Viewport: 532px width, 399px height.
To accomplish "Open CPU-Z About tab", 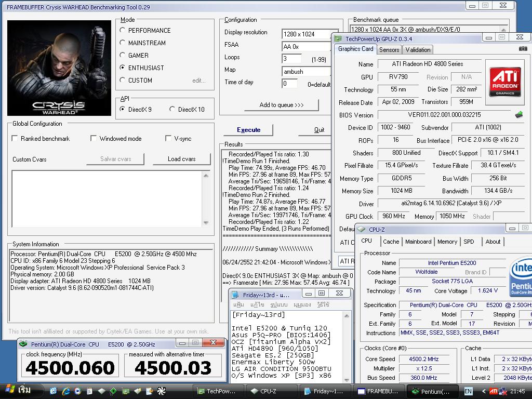I will (493, 242).
